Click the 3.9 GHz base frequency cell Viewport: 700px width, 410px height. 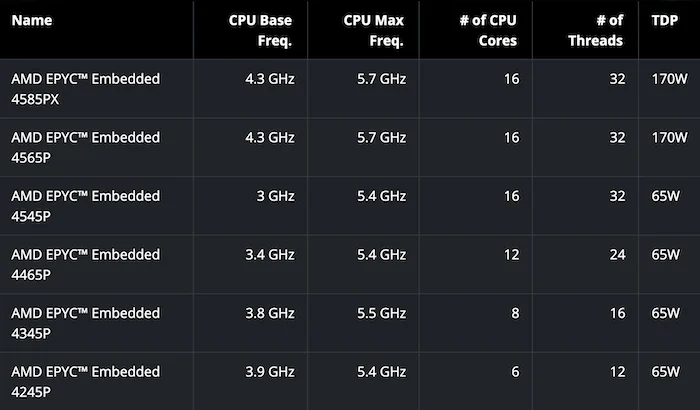point(268,372)
